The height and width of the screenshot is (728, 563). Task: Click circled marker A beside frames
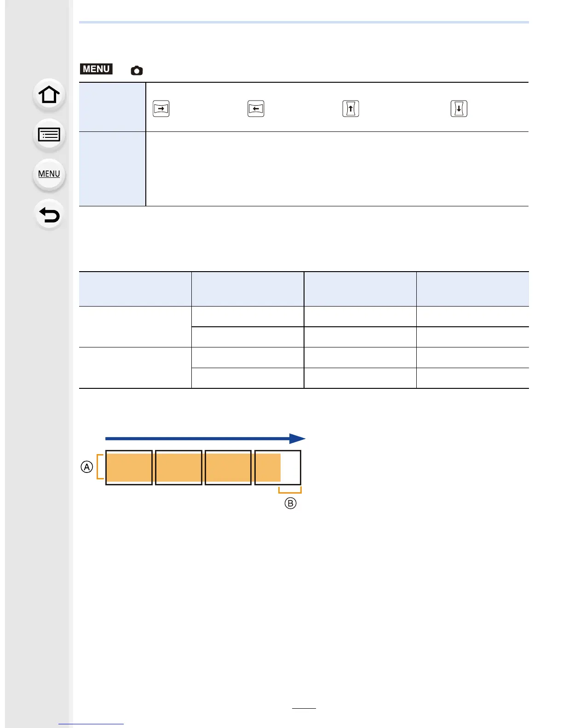point(86,467)
